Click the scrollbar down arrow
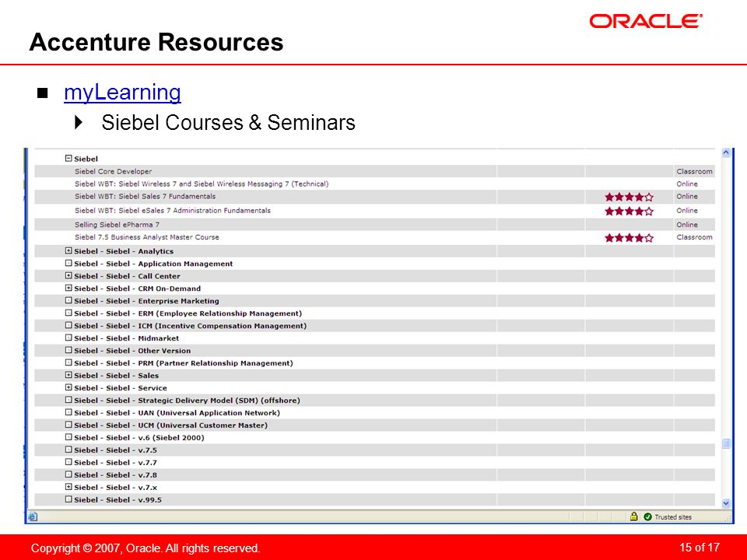747x560 pixels. [x=726, y=503]
